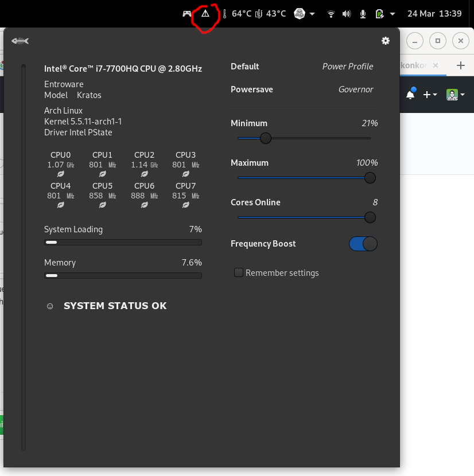Minimize the browser window behind
Image resolution: width=474 pixels, height=476 pixels.
point(415,41)
